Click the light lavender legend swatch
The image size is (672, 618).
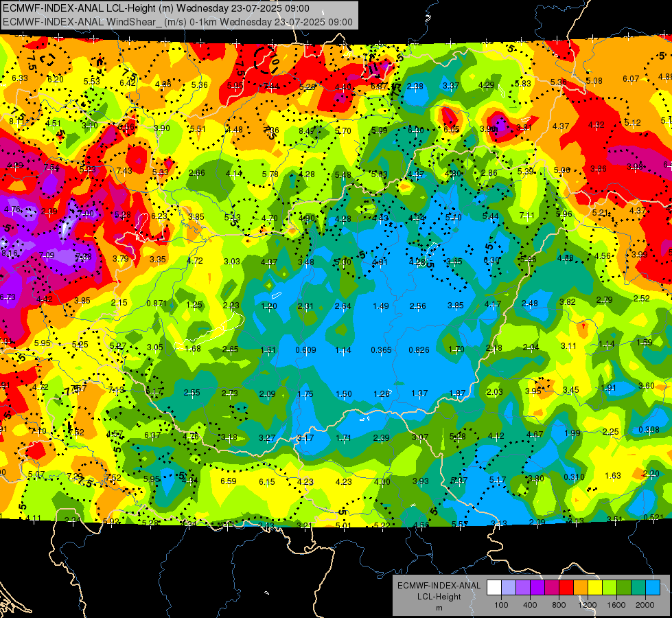[x=509, y=588]
